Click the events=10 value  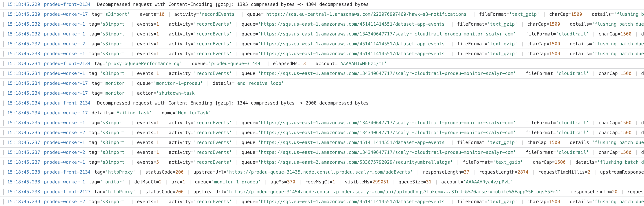162,14
